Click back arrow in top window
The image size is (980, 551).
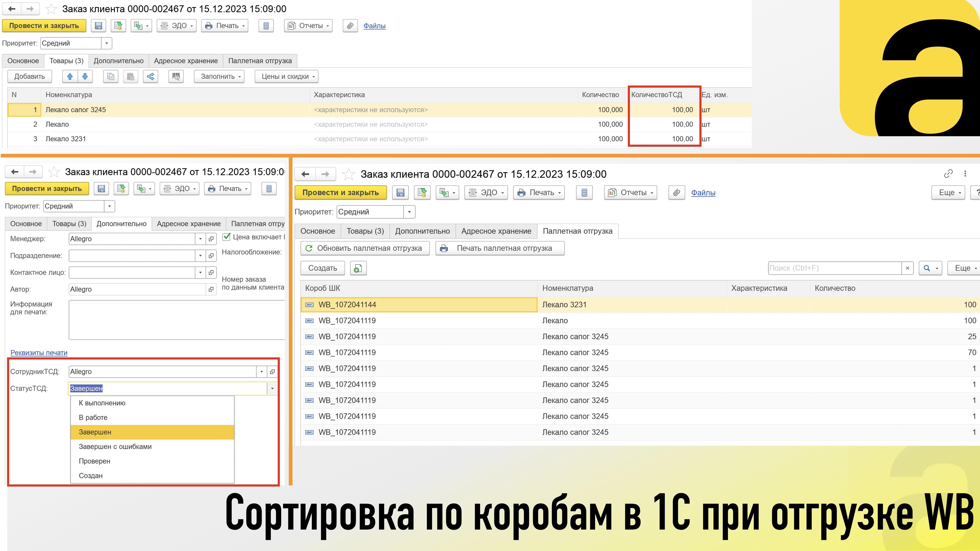12,9
